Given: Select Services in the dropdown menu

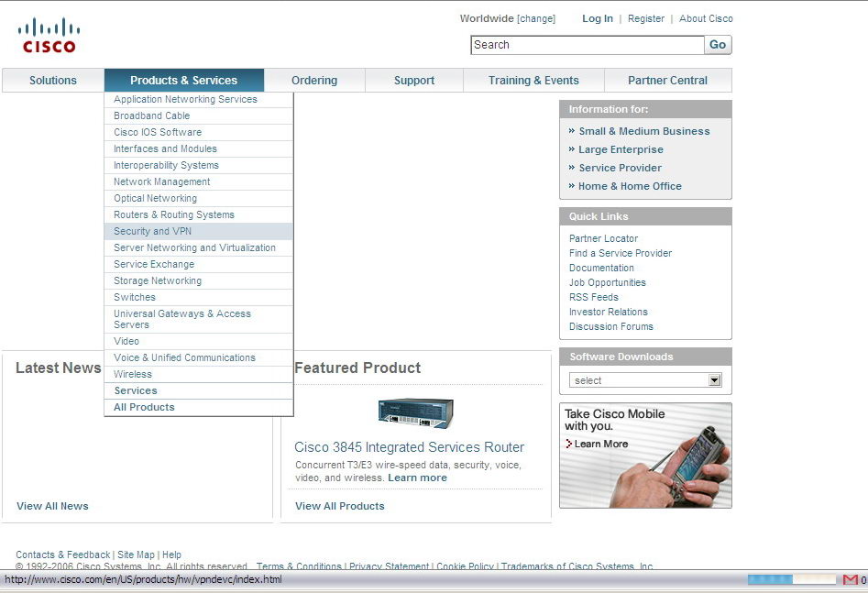Looking at the screenshot, I should pyautogui.click(x=199, y=391).
